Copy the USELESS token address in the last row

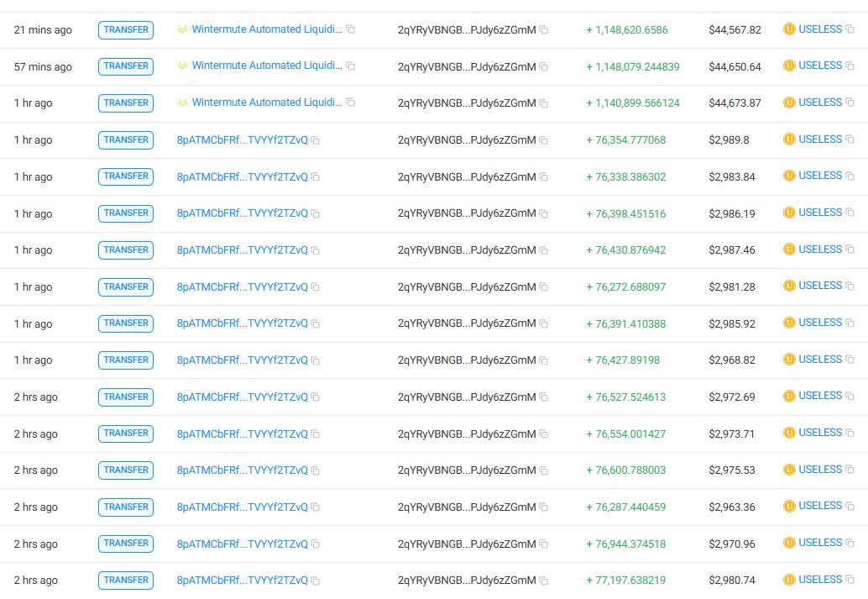click(850, 580)
